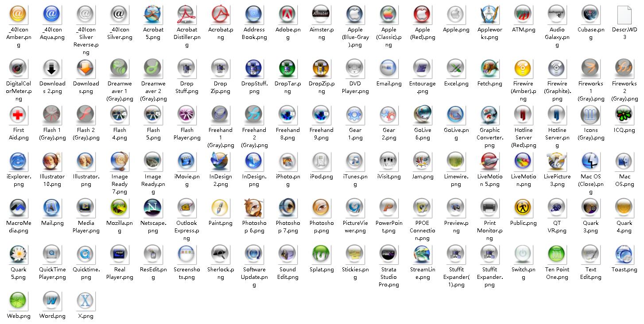Select the Real Player.png icon
The image size is (644, 324).
pyautogui.click(x=119, y=254)
